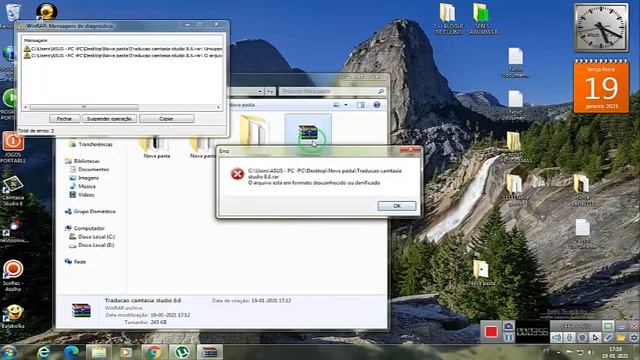
Task: Select Grupo Doméstico in Explorer sidebar
Action: coord(90,211)
